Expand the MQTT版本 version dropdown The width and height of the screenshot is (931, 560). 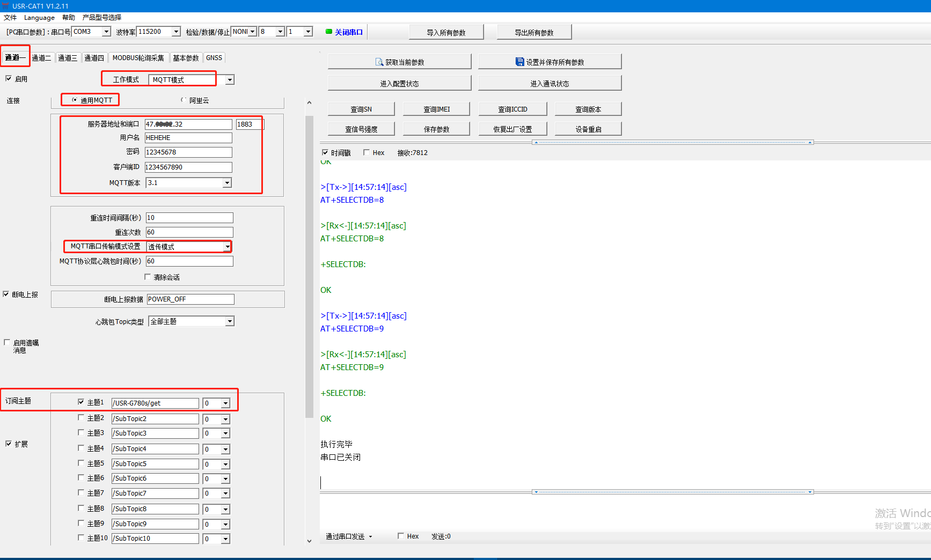tap(227, 183)
